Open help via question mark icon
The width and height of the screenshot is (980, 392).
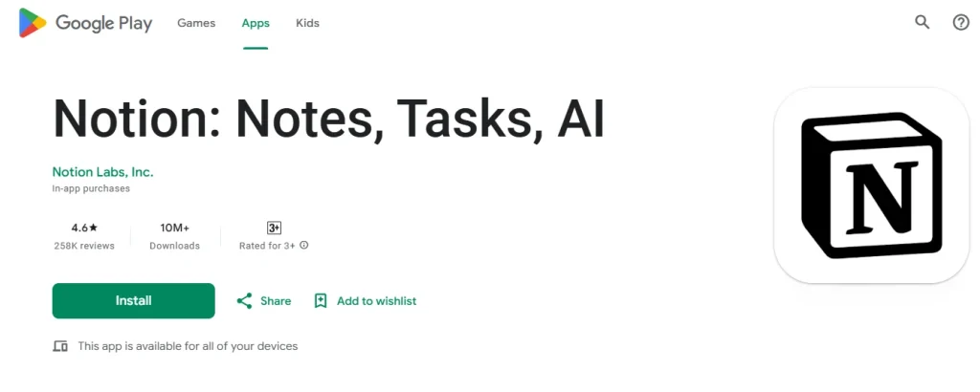[961, 23]
